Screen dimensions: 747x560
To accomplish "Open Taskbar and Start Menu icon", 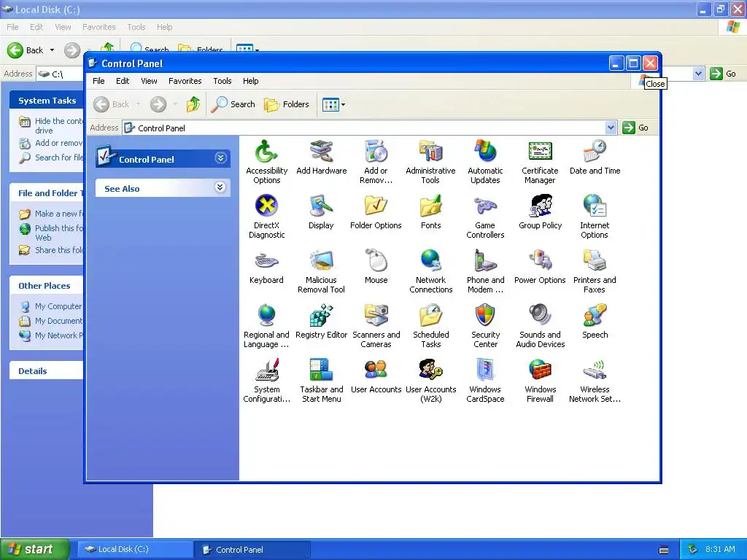I will click(321, 370).
